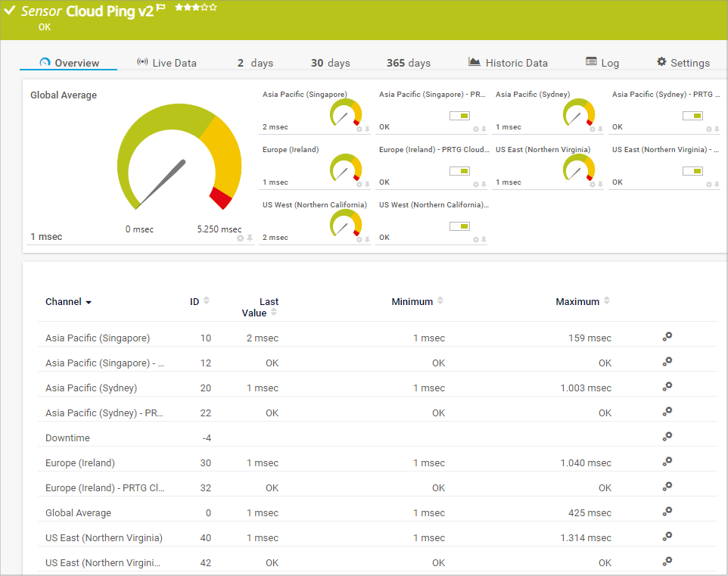Click the priority flag icon beside sensor title
This screenshot has height=576, width=728.
[161, 8]
